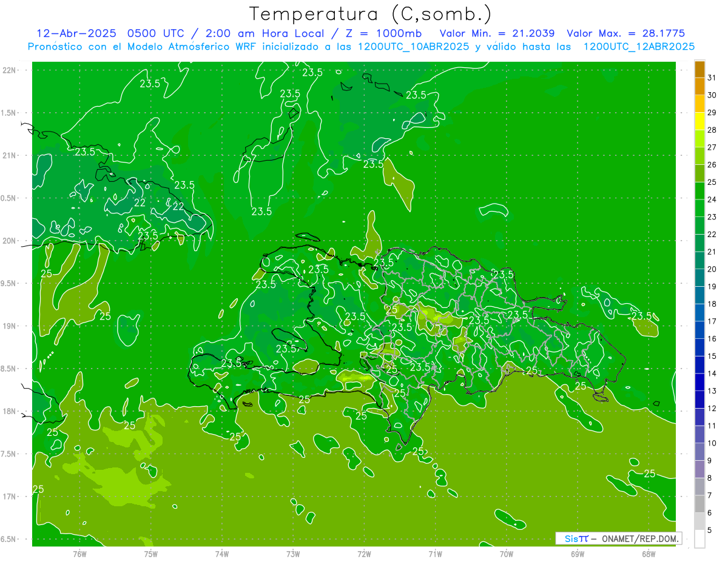
Task: Click the 75W longitude axis label
Action: click(x=150, y=554)
